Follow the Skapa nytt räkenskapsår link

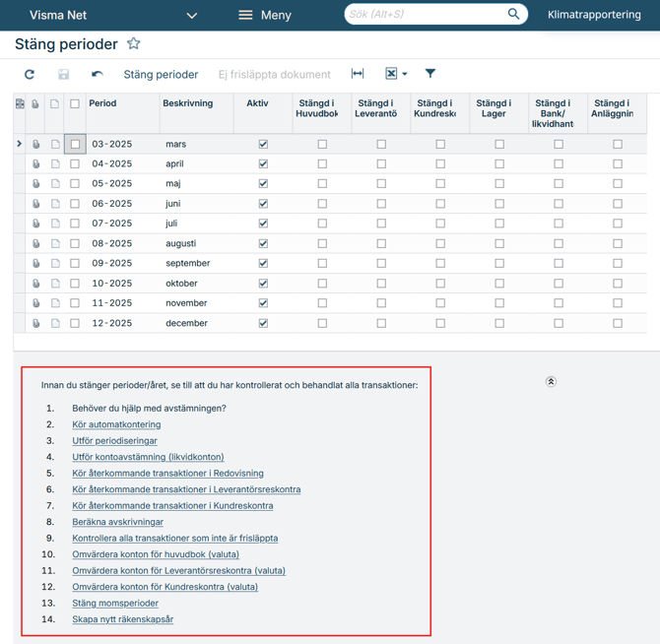point(122,619)
